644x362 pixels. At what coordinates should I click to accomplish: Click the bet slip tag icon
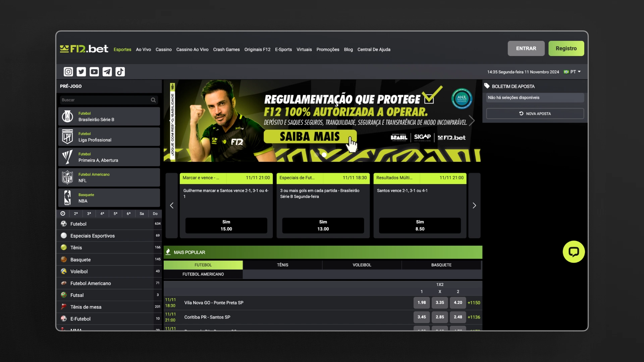click(x=487, y=86)
